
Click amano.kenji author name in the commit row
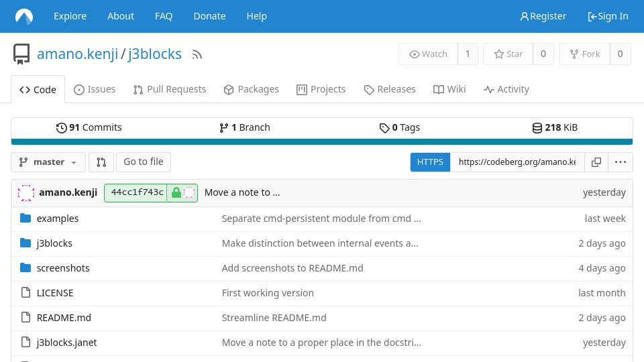pos(68,192)
